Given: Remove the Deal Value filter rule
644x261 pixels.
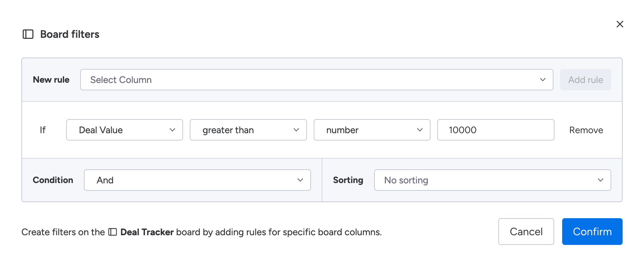Looking at the screenshot, I should [586, 130].
